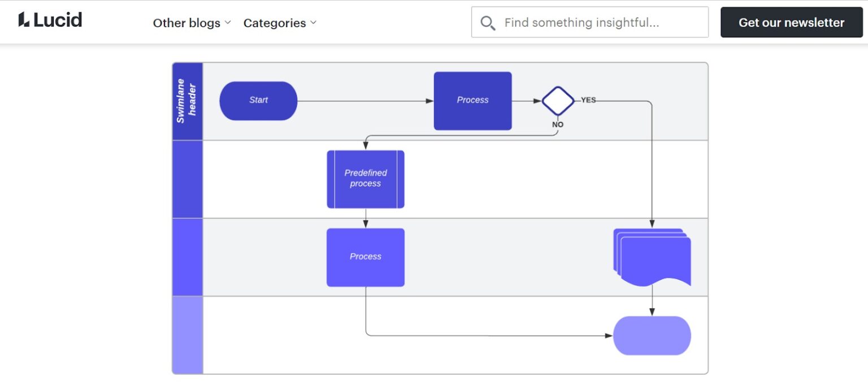Focus the Find something insightful search field

tap(599, 23)
